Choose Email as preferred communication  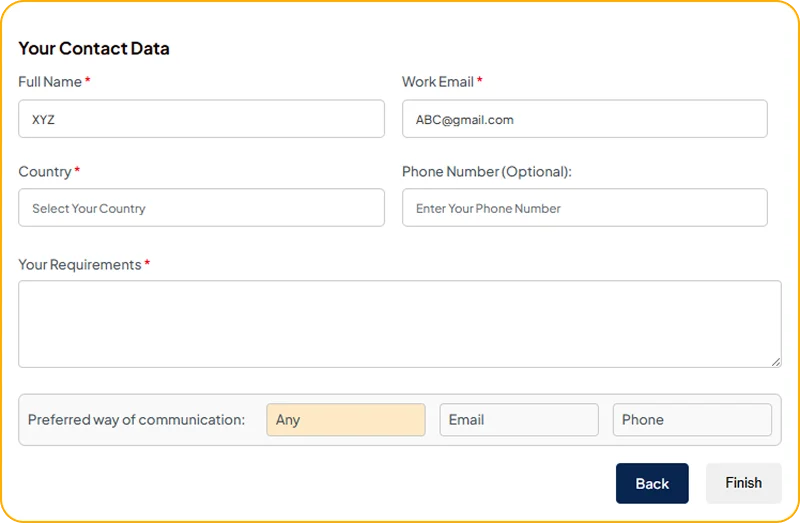[518, 420]
